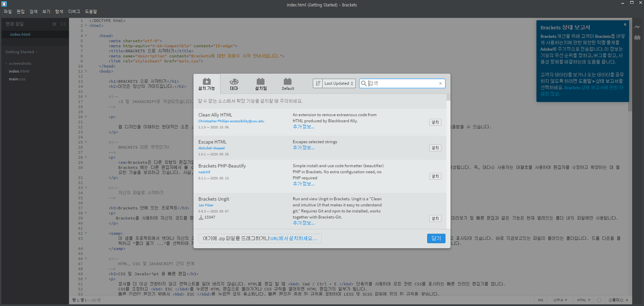Install the Brackets Ungit extension
644x306 pixels.
pyautogui.click(x=435, y=219)
